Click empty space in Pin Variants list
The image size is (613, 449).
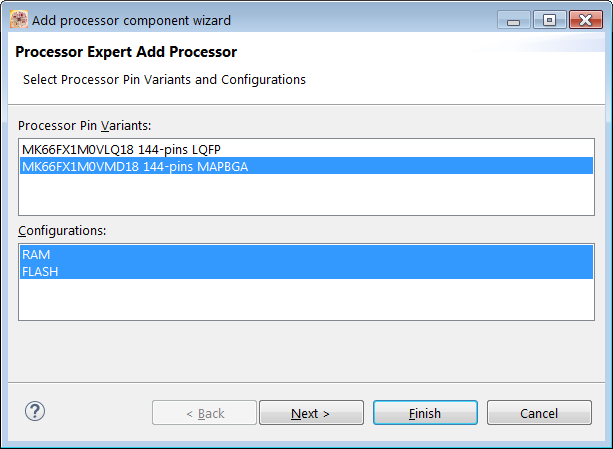tap(306, 195)
